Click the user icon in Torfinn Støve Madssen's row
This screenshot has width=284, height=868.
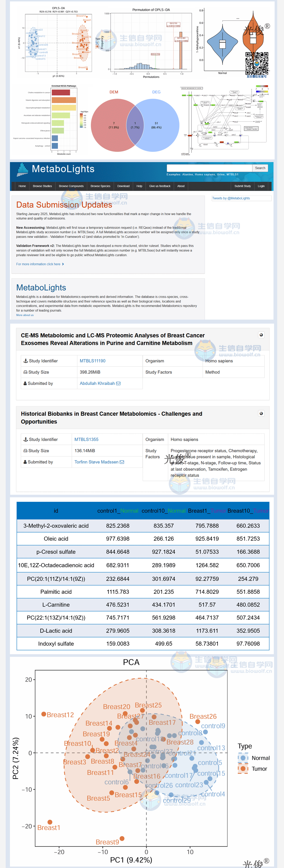pos(25,462)
